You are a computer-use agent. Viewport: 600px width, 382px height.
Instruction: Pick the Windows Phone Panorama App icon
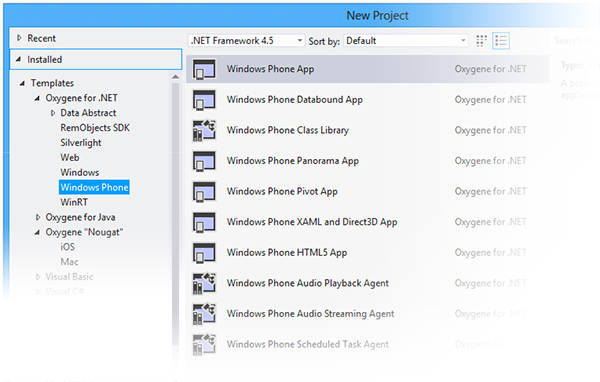(204, 161)
